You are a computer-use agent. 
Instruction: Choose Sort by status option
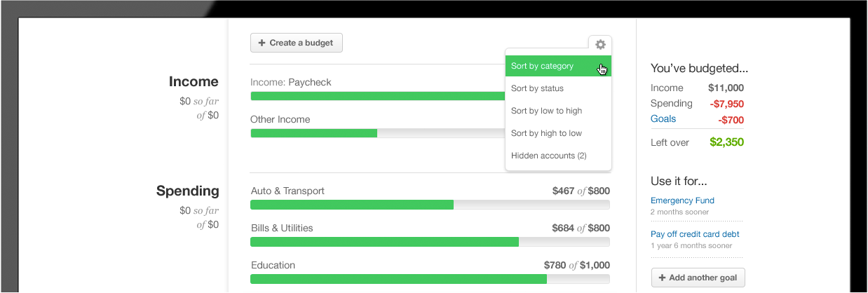point(537,88)
